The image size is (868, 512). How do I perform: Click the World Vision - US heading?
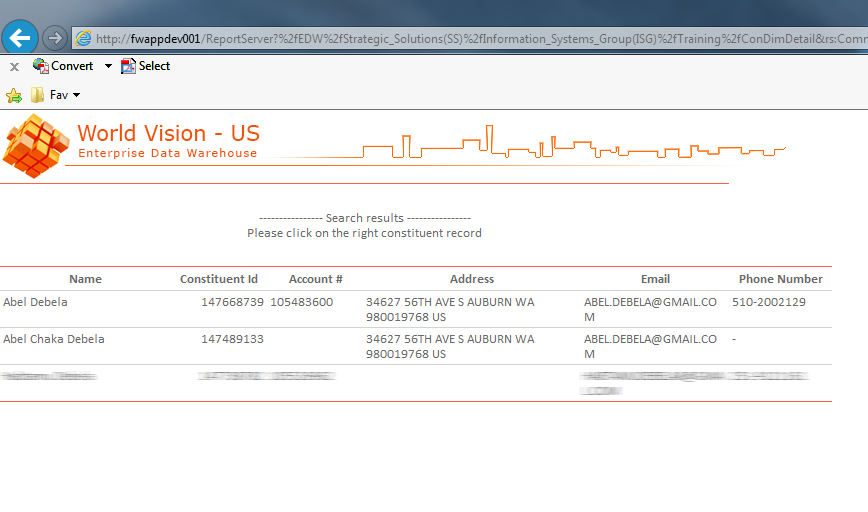(x=168, y=133)
